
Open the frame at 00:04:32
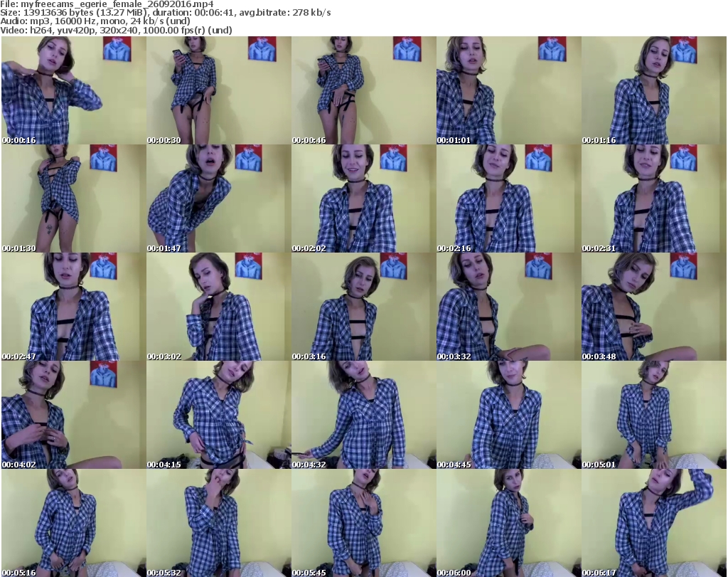[x=363, y=415]
